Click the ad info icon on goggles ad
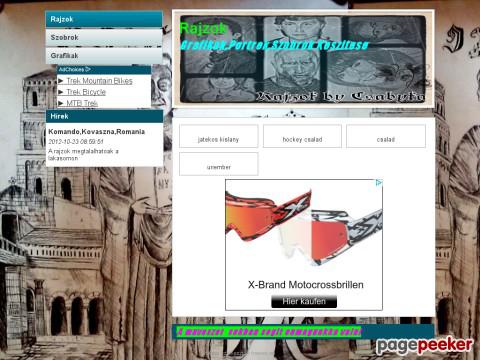 (x=379, y=183)
